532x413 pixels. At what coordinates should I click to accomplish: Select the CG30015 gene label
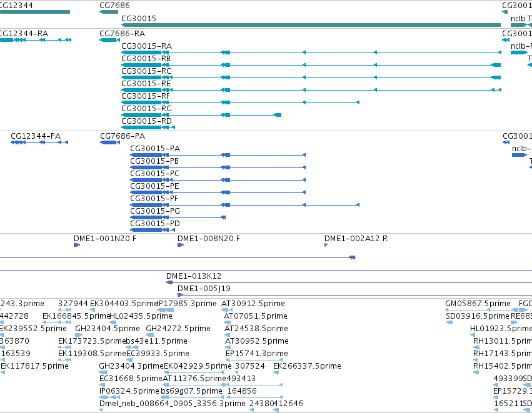[x=139, y=19]
